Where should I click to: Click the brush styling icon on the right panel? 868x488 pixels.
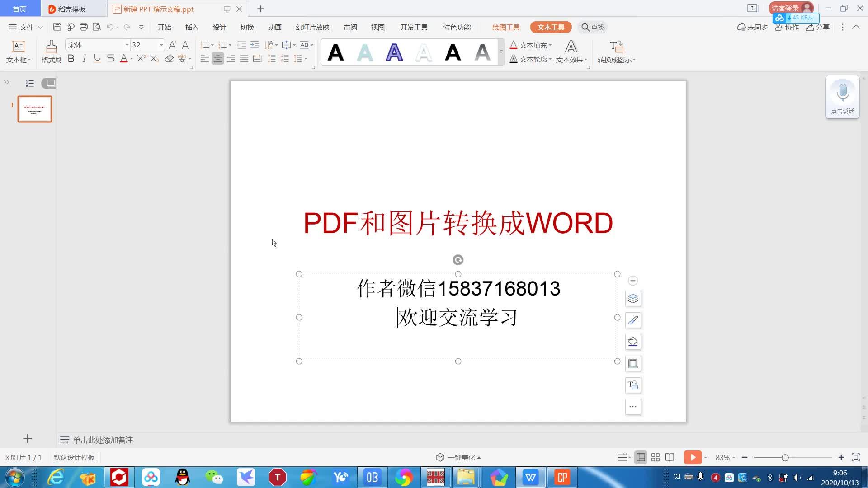[632, 320]
